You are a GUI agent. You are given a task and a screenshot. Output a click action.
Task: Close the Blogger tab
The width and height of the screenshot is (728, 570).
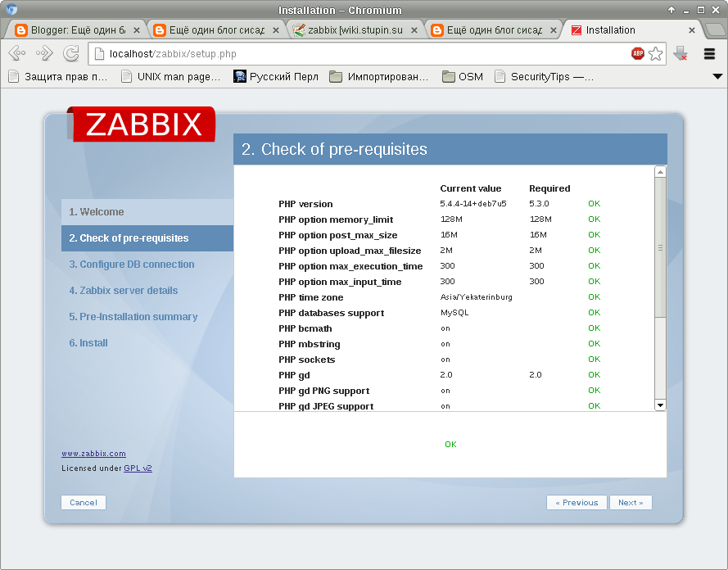(x=137, y=30)
